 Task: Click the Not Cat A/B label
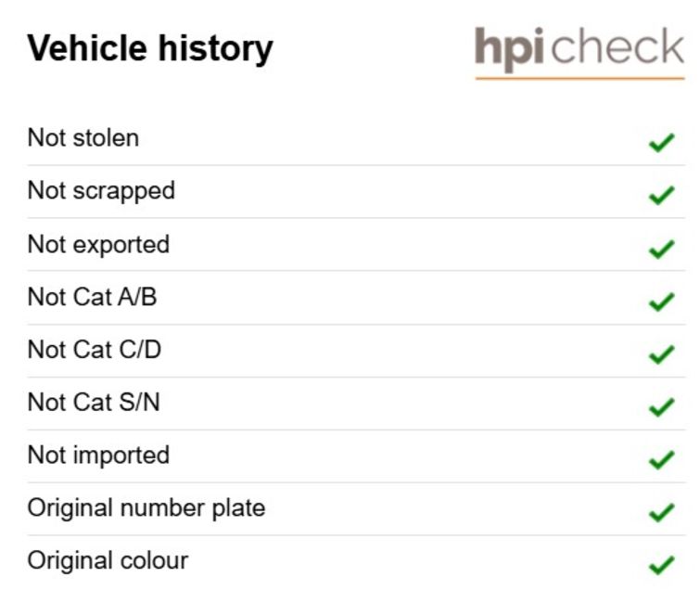pyautogui.click(x=93, y=297)
